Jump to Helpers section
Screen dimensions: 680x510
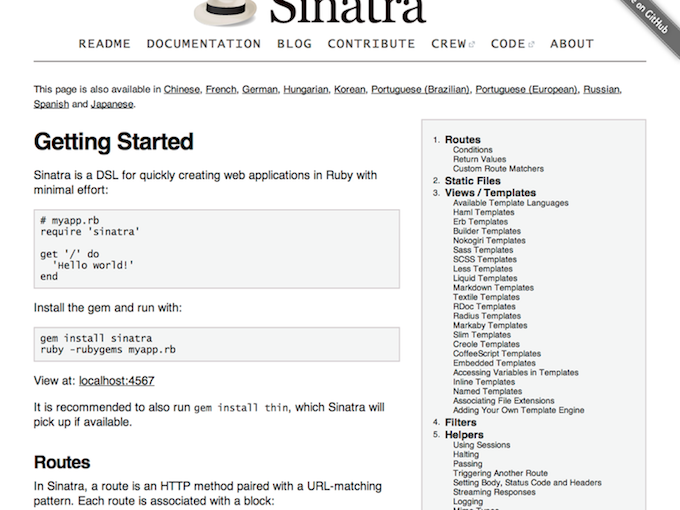pyautogui.click(x=464, y=435)
